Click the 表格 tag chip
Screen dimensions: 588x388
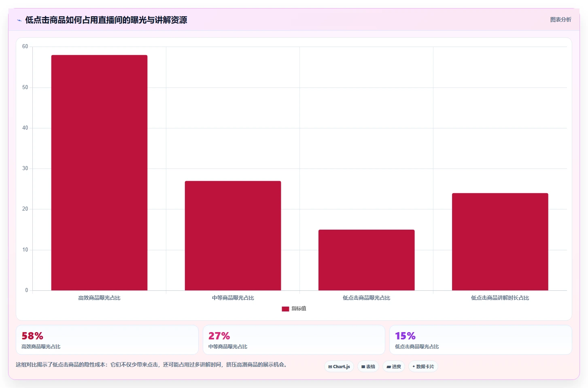point(368,367)
